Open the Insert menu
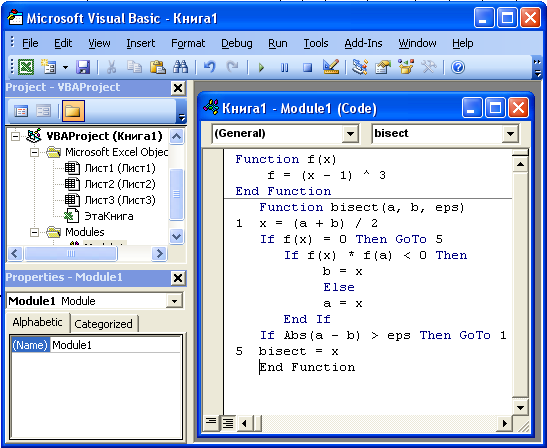The height and width of the screenshot is (448, 547). point(140,43)
